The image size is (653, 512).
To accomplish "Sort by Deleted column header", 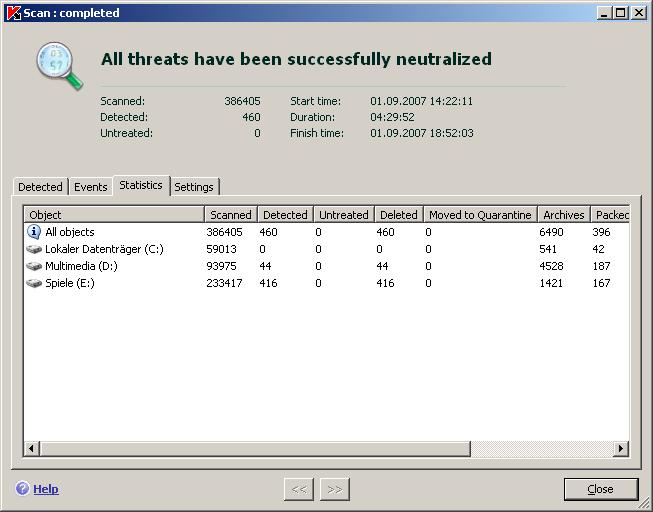I will 399,215.
